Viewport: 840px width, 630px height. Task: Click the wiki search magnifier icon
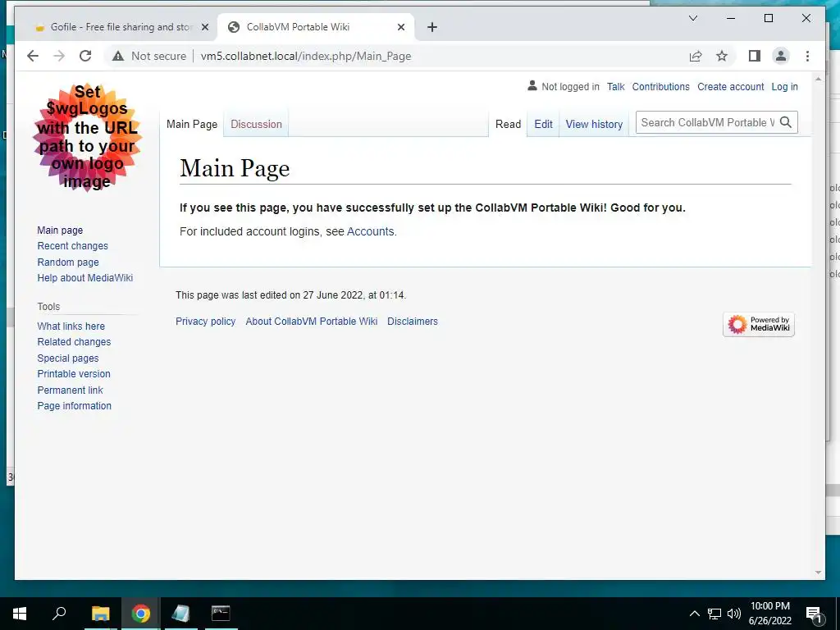coord(786,123)
